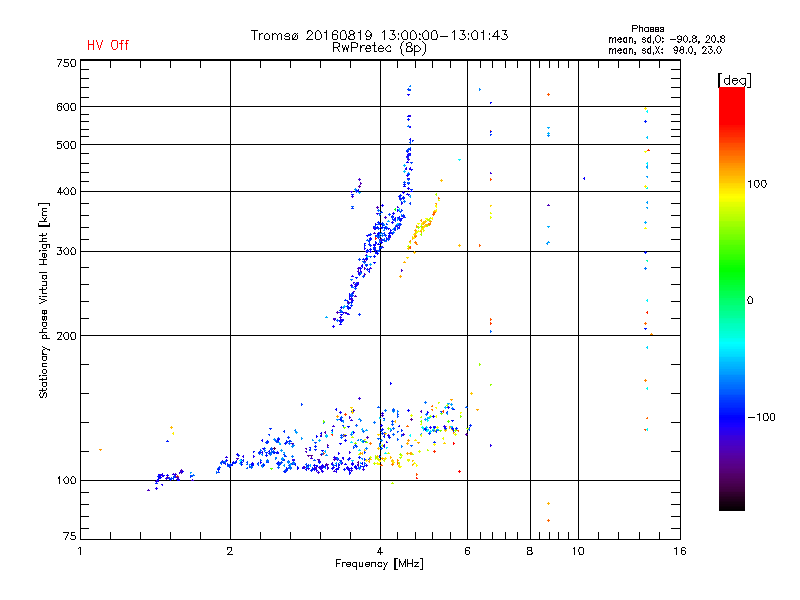Click the x-axis tick label '16'
Viewport: 800px width, 600px height.
coord(680,551)
